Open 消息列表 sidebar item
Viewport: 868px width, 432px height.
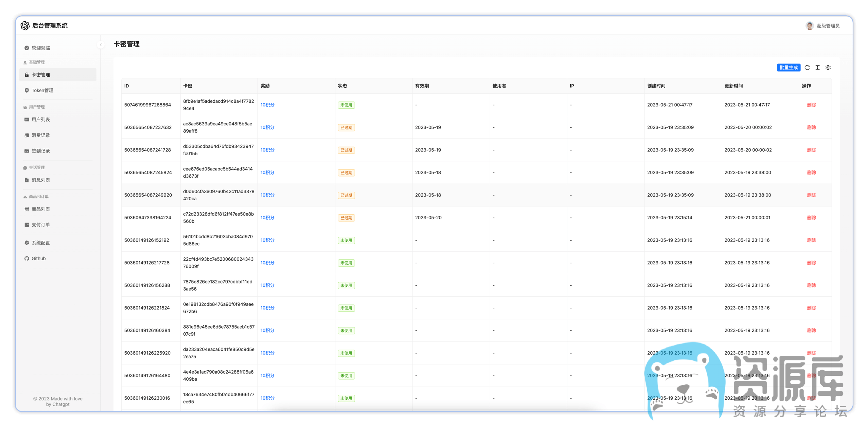click(41, 180)
